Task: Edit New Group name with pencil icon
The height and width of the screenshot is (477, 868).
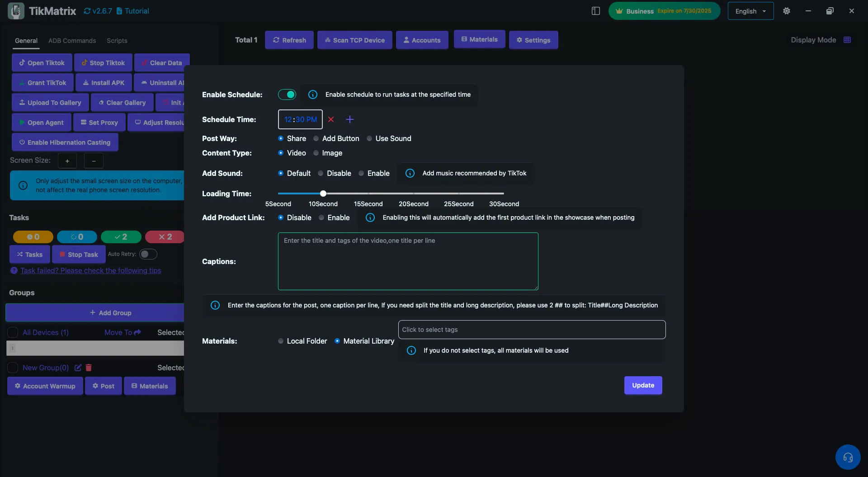Action: point(78,368)
